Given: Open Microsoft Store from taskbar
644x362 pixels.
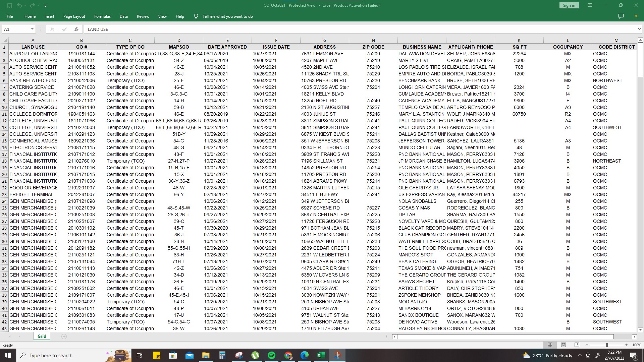Looking at the screenshot, I should click(173, 355).
